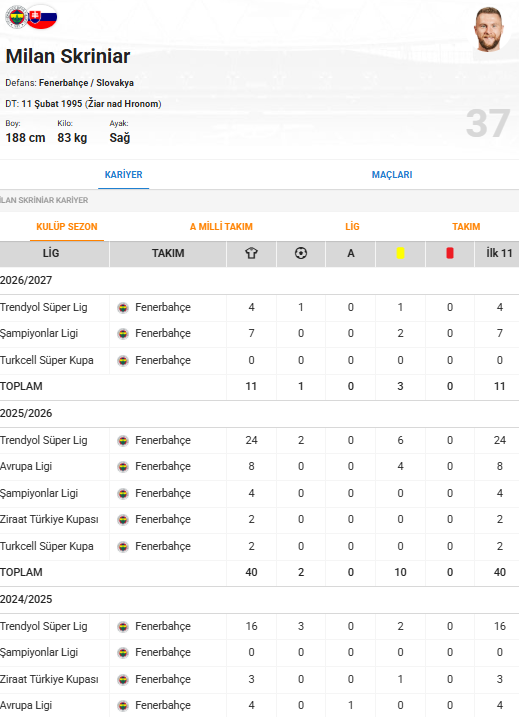Click the LİG column header in table
Screen dimensions: 519x717
(51, 253)
